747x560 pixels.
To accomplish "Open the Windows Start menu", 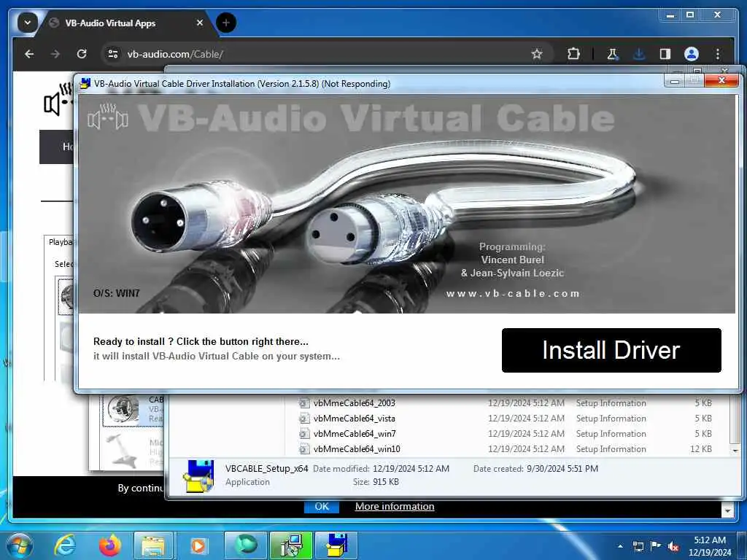I will click(x=19, y=545).
